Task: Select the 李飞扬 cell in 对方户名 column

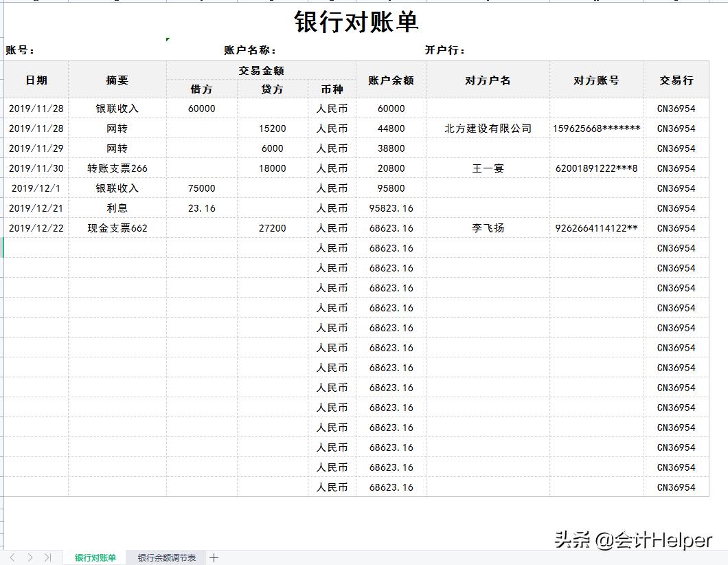Action: (x=487, y=228)
